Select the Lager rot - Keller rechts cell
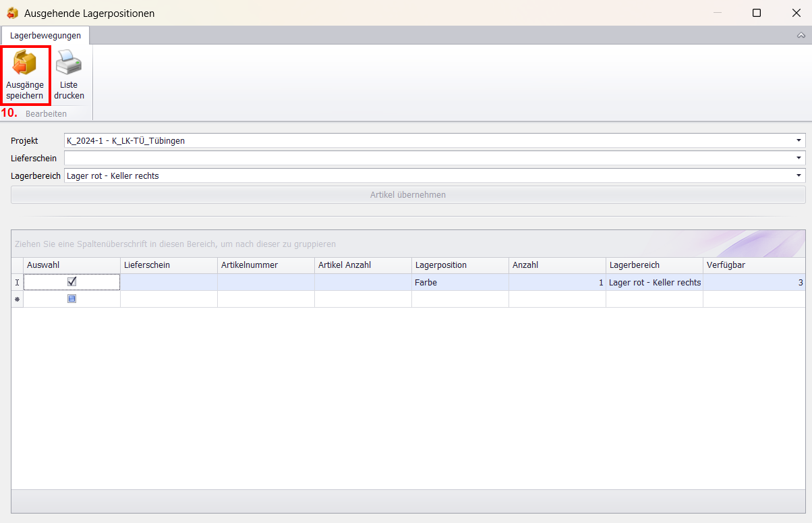Screen dimensions: 812x523 (x=654, y=283)
